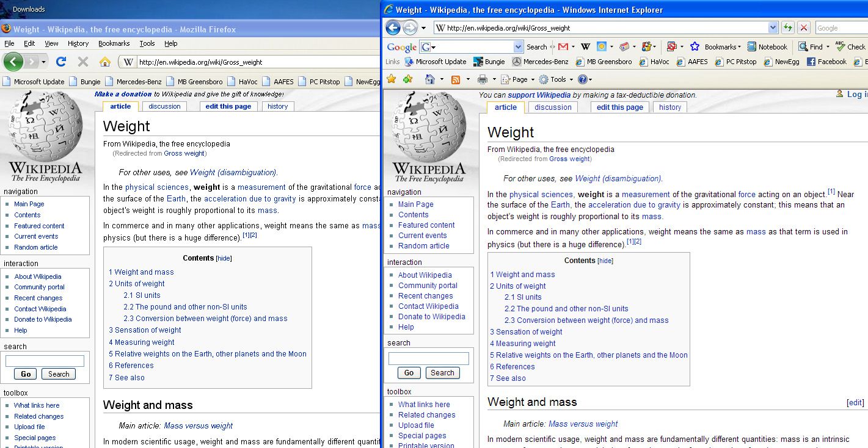
Task: Click the green Back arrow in Firefox
Action: coord(13,61)
